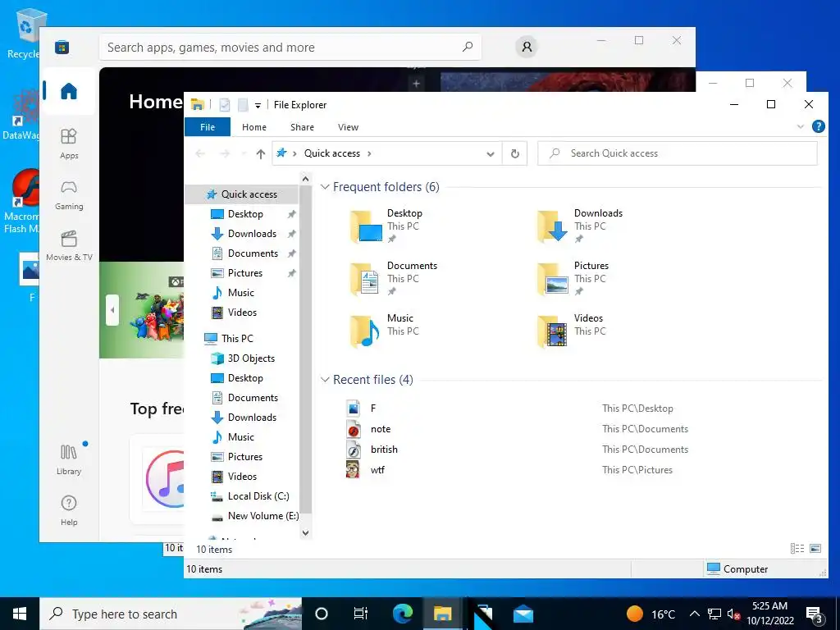Open Movies & TV in Microsoft Store
Image resolution: width=840 pixels, height=630 pixels.
pyautogui.click(x=69, y=246)
